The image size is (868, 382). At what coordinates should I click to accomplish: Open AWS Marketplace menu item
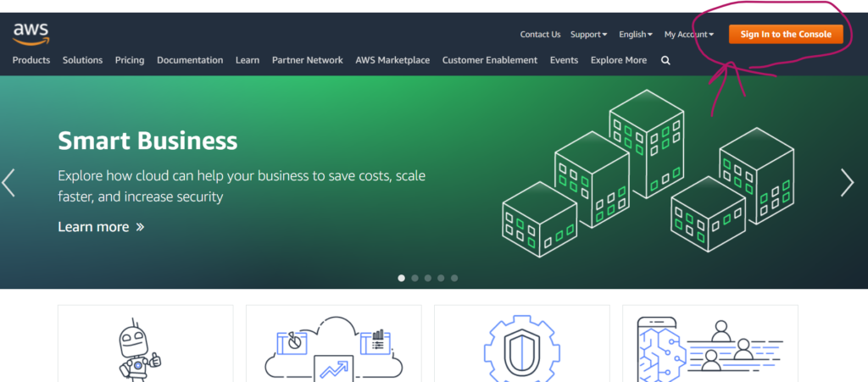click(392, 60)
